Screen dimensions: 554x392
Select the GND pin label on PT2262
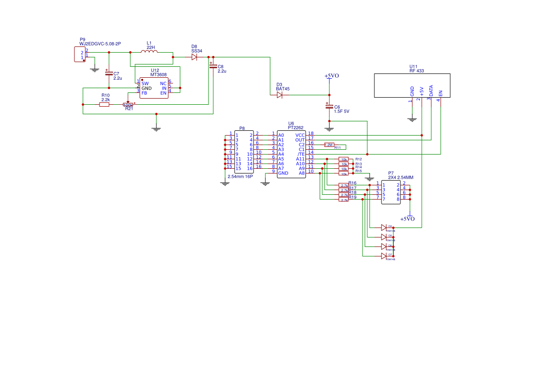(283, 173)
